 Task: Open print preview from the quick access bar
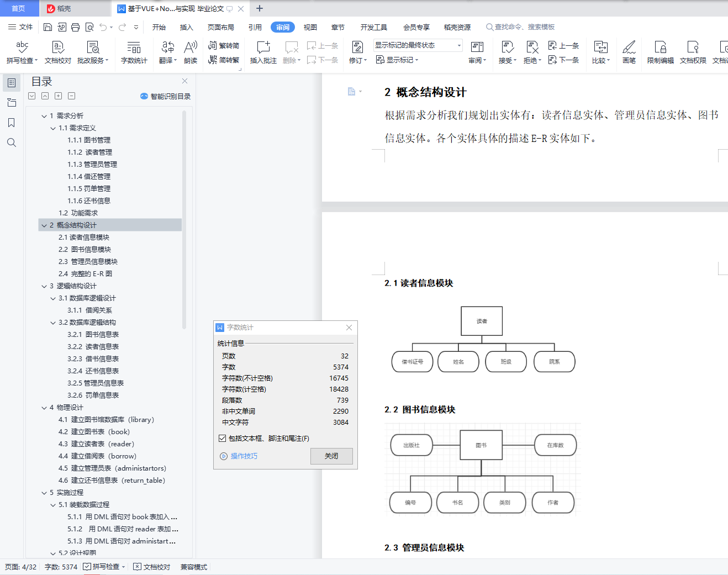coord(89,27)
